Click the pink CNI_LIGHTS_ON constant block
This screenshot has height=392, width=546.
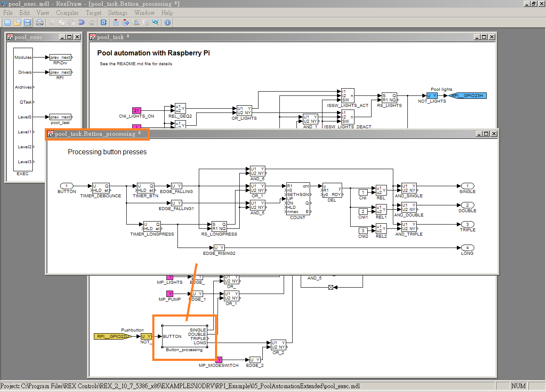tap(136, 110)
